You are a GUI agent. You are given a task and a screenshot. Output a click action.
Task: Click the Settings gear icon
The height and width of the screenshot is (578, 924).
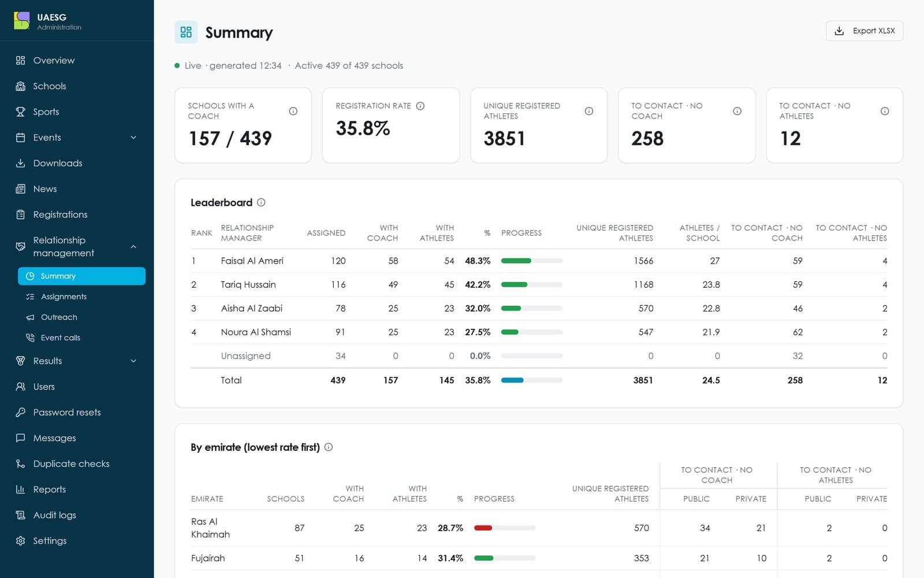point(21,541)
